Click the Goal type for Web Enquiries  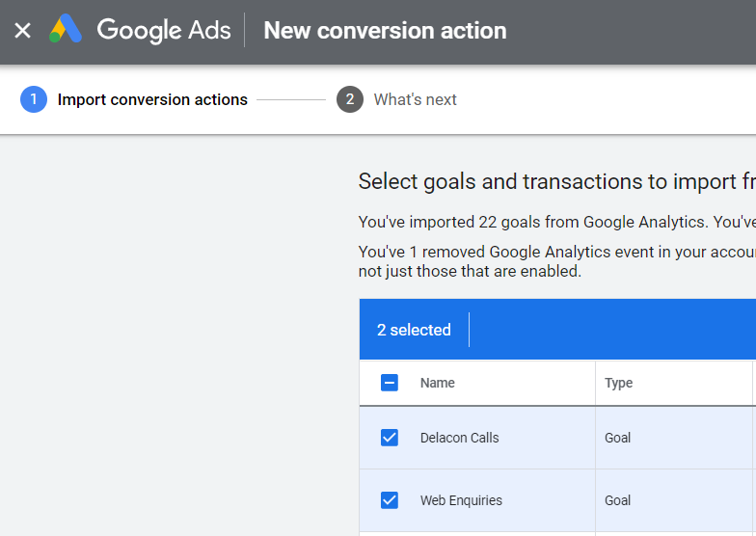pos(617,500)
